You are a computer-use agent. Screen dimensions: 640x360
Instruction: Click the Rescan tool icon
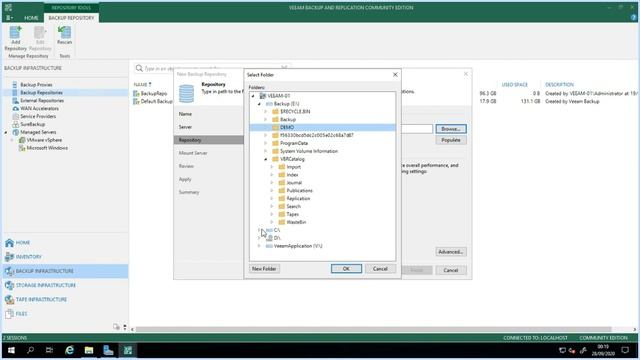pyautogui.click(x=64, y=36)
